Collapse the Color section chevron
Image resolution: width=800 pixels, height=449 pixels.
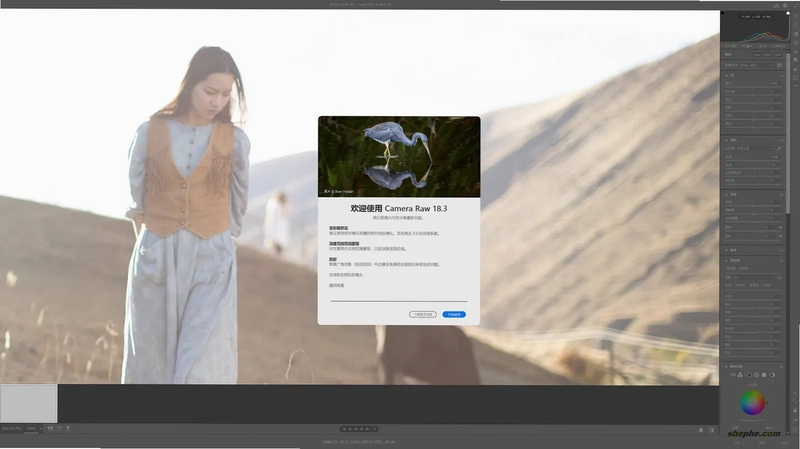pyautogui.click(x=727, y=140)
